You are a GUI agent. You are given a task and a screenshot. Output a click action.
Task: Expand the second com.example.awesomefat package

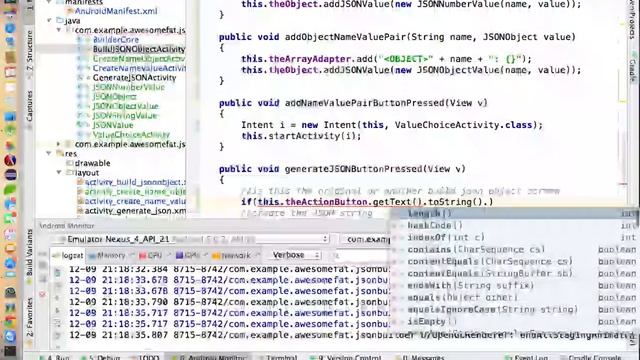point(59,144)
